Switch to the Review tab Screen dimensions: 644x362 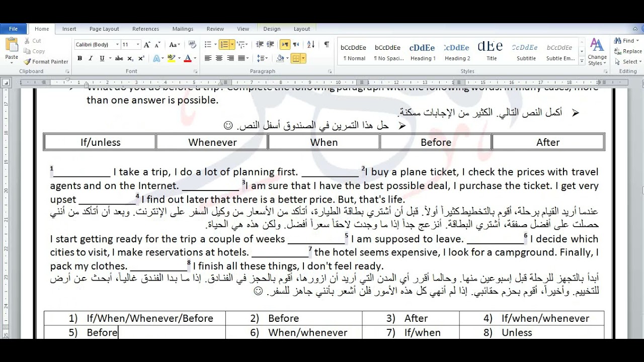215,29
